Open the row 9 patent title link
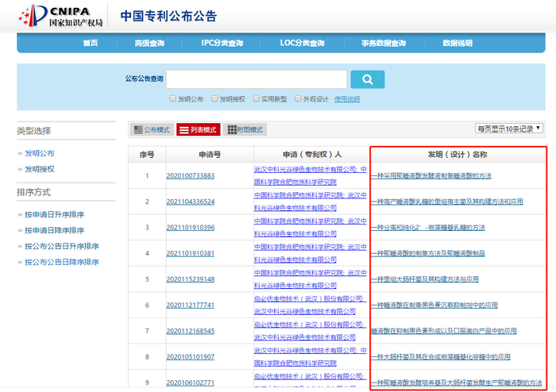 457,382
